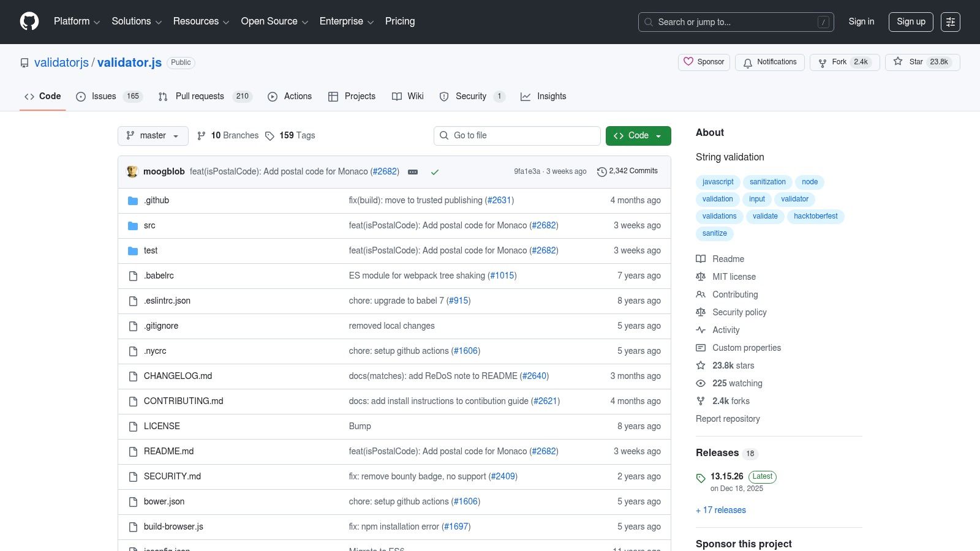Expand the green Code dropdown
This screenshot has width=980, height=551.
coord(658,135)
